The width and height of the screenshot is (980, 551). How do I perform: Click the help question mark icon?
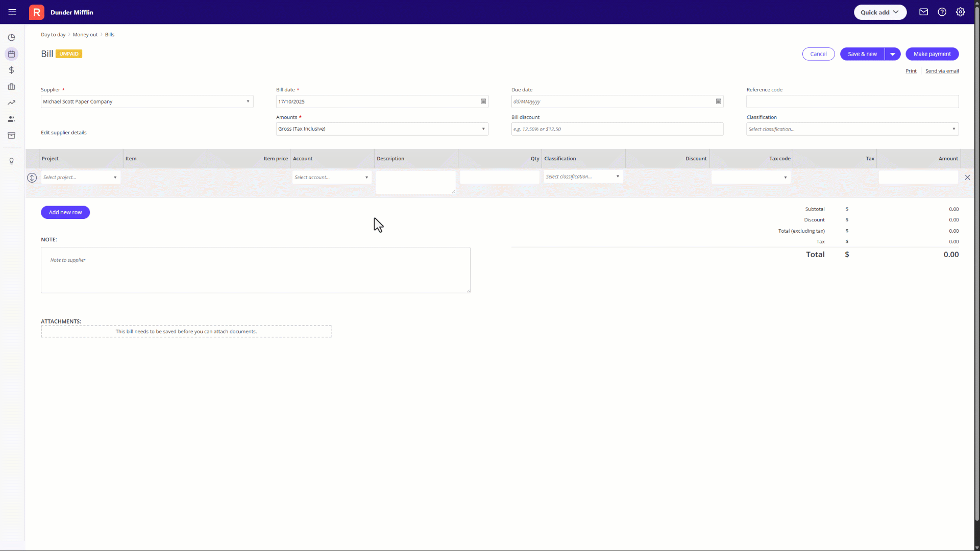[942, 12]
